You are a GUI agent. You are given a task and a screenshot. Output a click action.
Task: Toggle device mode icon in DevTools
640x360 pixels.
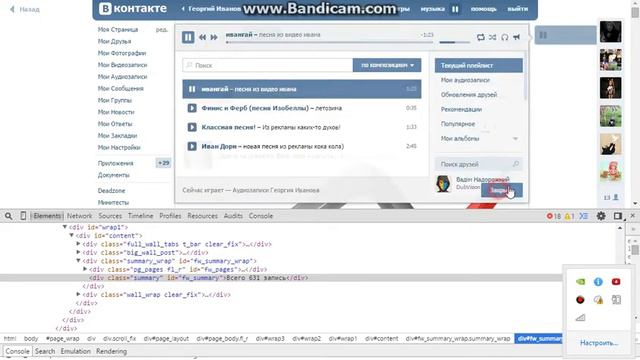click(23, 216)
